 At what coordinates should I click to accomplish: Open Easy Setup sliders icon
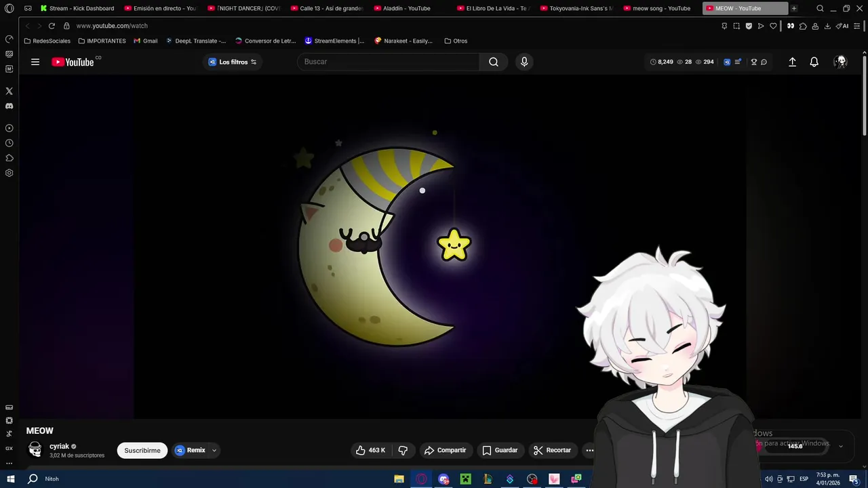point(857,26)
